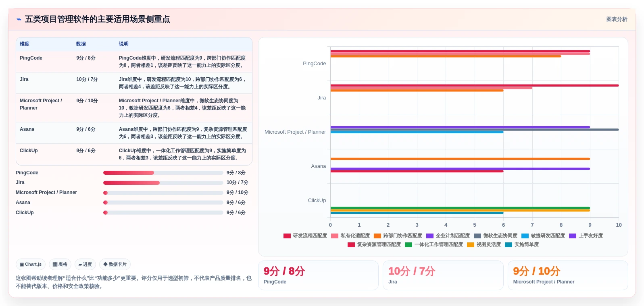The width and height of the screenshot is (644, 306).
Task: Click the Jira red bar reaching 10
Action: point(475,85)
